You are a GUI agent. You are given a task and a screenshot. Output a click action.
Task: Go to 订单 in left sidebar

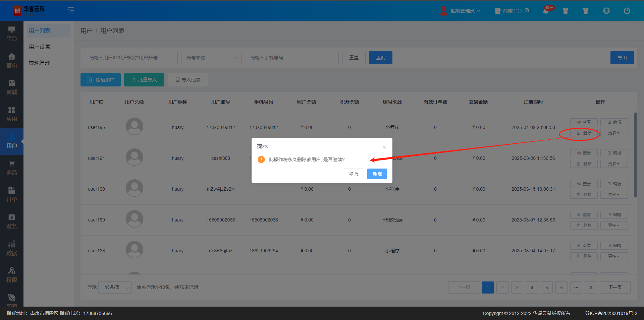12,195
